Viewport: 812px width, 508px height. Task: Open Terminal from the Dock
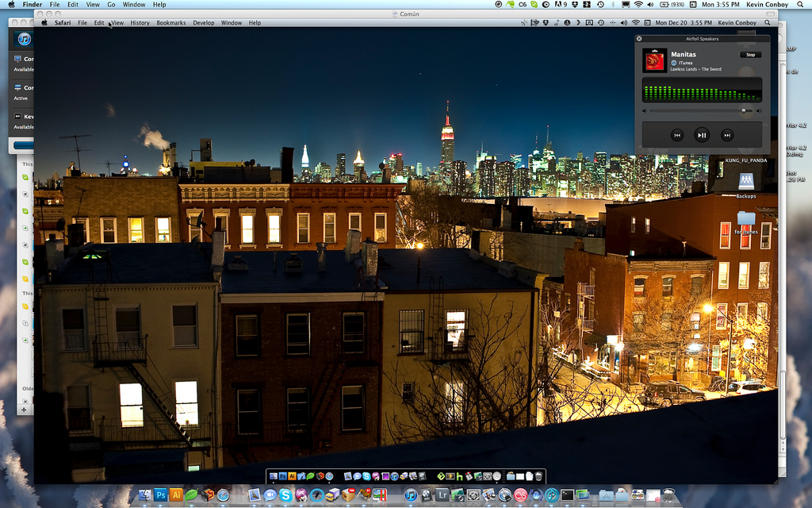[567, 495]
